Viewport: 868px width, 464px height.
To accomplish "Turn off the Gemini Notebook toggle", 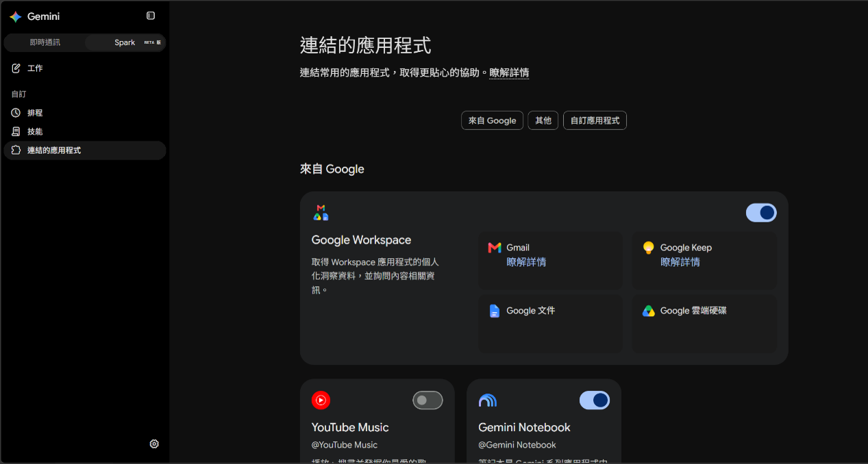I will (x=595, y=400).
